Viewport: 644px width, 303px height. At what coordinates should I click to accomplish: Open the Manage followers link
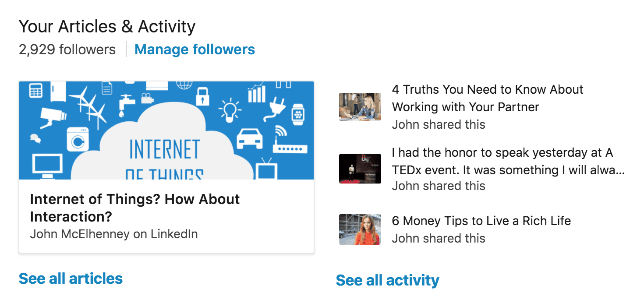click(x=195, y=49)
